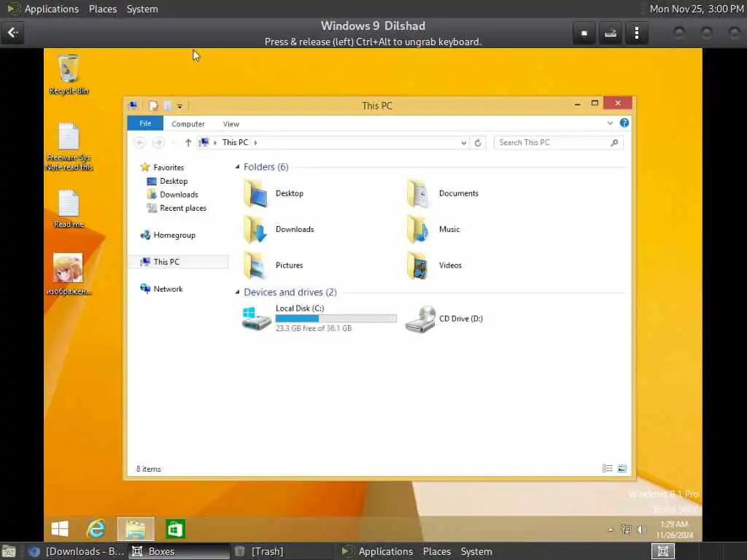The height and width of the screenshot is (560, 747).
Task: Click the Boxes stop (square) button
Action: (x=584, y=33)
